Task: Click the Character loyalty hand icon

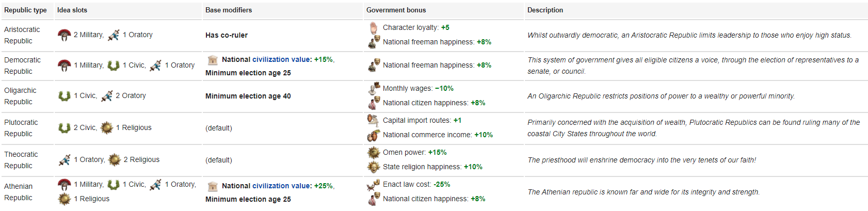Action: tap(374, 28)
